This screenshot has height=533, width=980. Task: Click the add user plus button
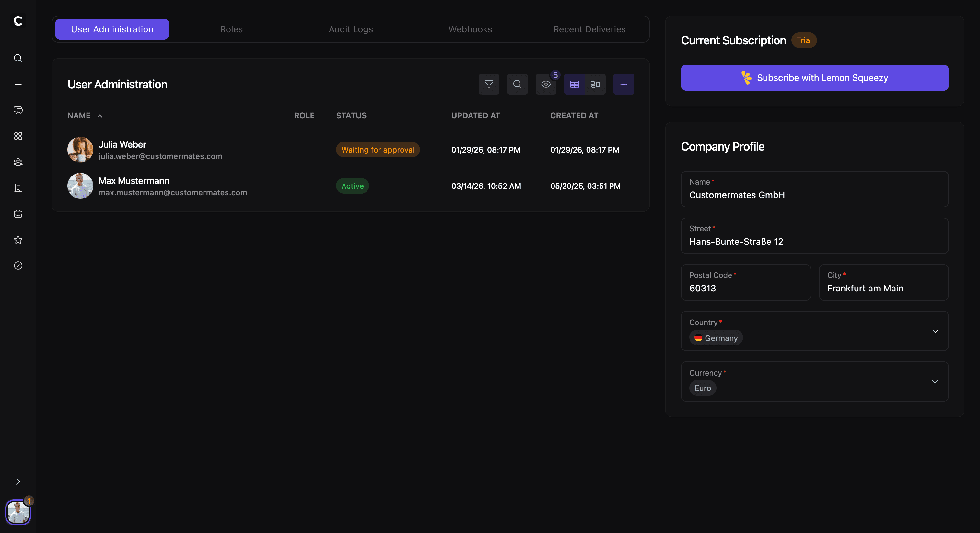point(624,84)
